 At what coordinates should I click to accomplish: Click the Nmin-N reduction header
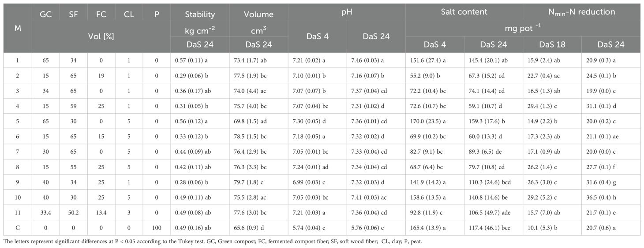[x=581, y=12]
